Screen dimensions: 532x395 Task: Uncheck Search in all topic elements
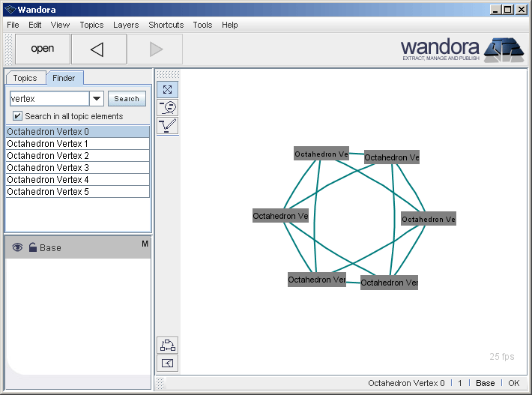(17, 116)
